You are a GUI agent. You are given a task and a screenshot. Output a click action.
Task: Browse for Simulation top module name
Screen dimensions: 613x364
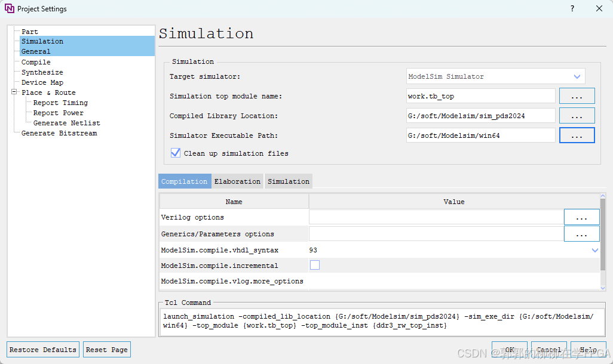point(577,96)
